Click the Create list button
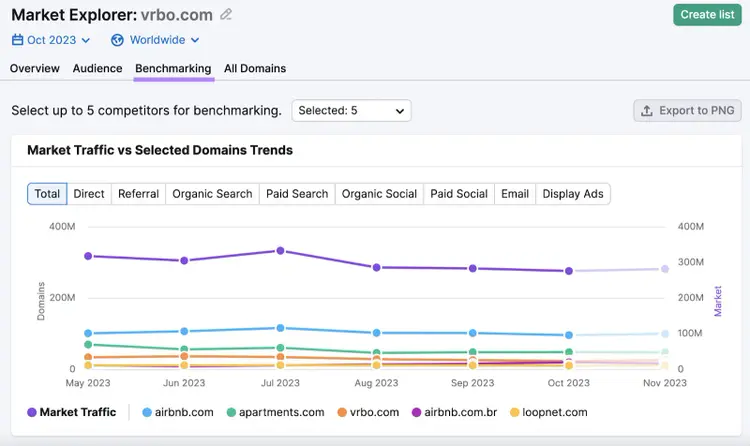The image size is (750, 446). click(707, 15)
